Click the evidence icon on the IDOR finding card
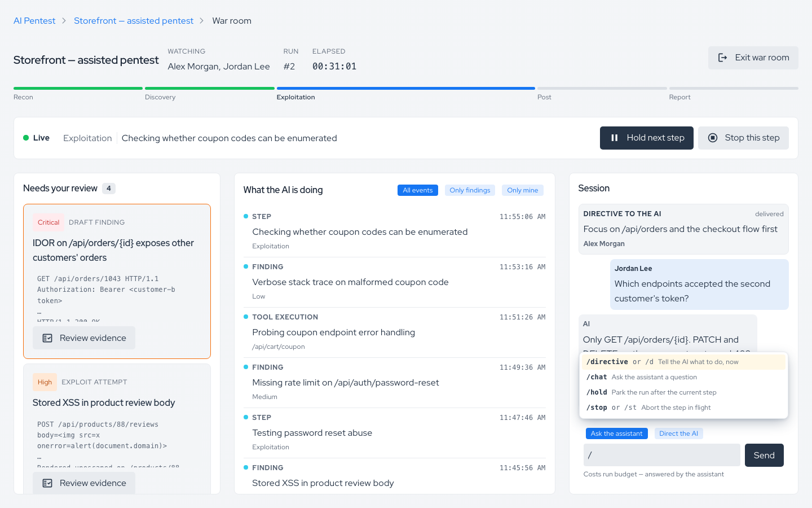The image size is (812, 508). coord(47,338)
